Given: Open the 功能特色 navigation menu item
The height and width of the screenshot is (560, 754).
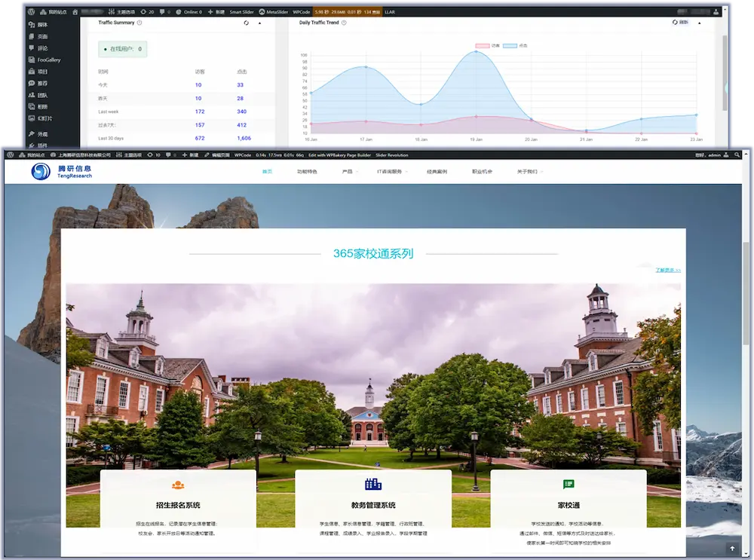Looking at the screenshot, I should coord(307,172).
